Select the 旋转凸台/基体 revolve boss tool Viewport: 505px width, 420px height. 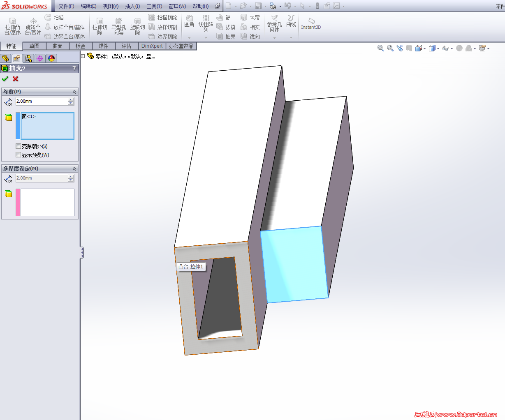(x=33, y=26)
